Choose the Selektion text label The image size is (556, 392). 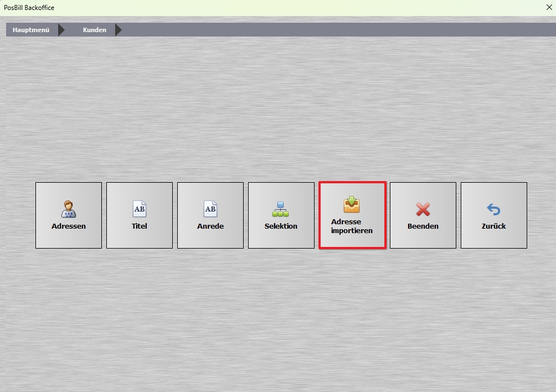click(281, 226)
